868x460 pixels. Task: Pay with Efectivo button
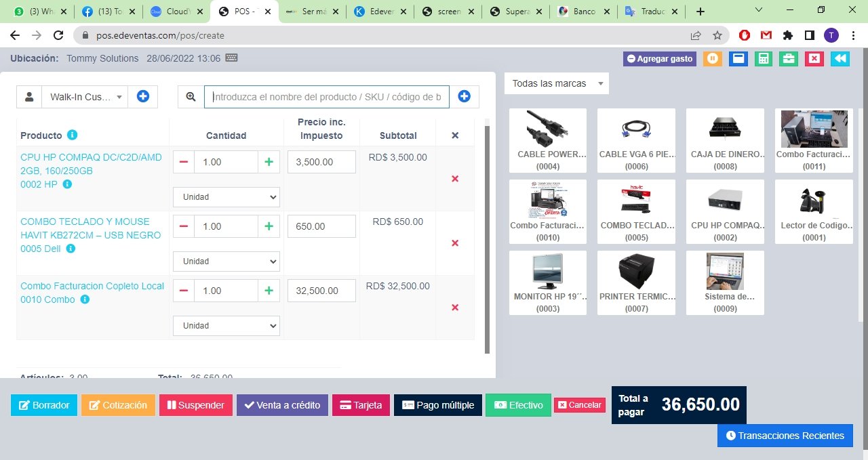point(519,405)
